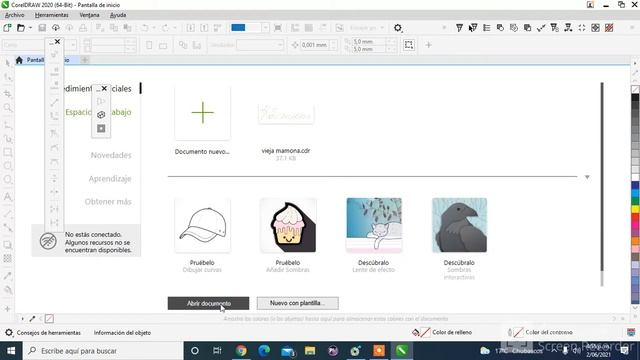
Task: Click the align lines icon in top-right toolbar
Action: (x=487, y=28)
